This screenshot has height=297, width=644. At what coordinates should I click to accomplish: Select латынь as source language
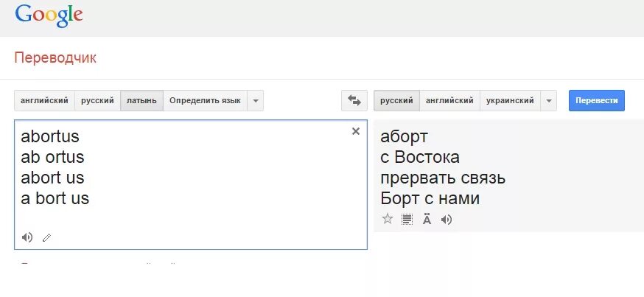coord(141,100)
